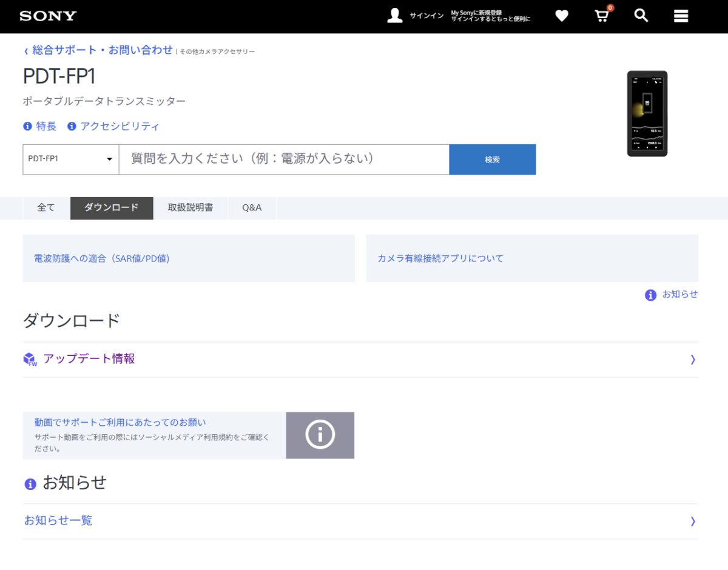Click the large grey info icon tile

tap(320, 435)
